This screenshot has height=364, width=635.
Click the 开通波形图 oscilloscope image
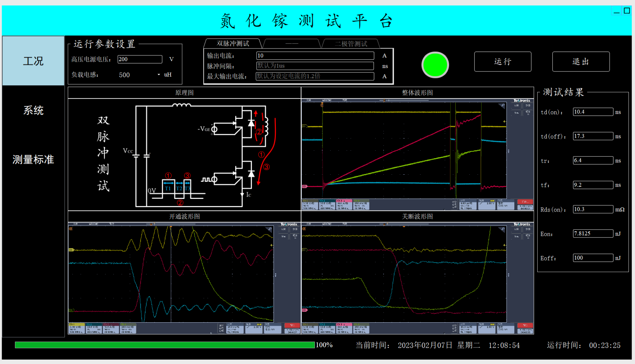pyautogui.click(x=184, y=278)
